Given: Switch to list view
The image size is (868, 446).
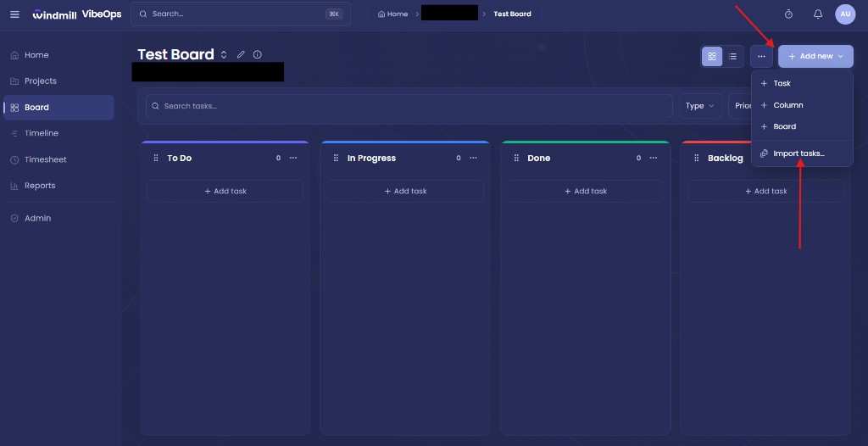Looking at the screenshot, I should (x=732, y=56).
